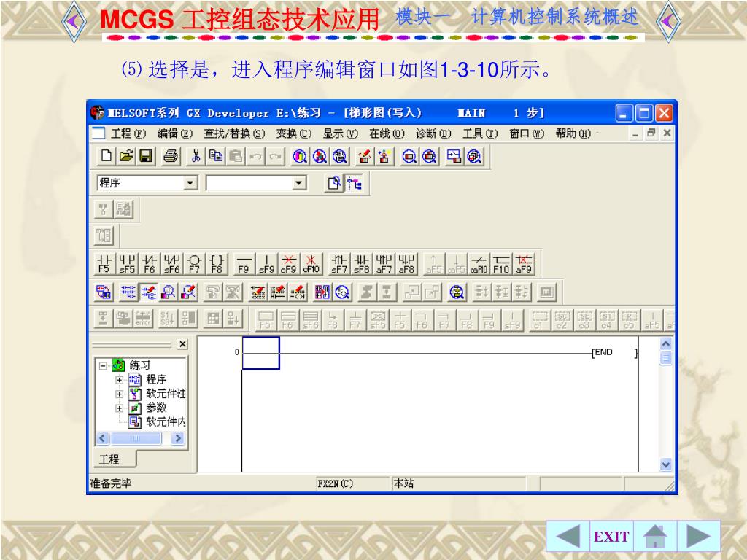Select the F10 draw line tool
747x560 pixels.
click(501, 264)
